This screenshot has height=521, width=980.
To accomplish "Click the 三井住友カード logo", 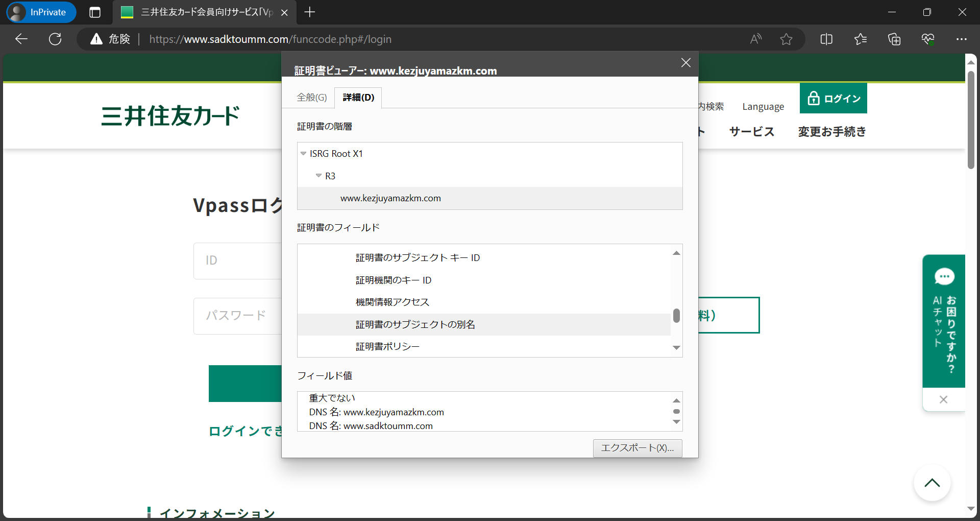I will (x=170, y=116).
